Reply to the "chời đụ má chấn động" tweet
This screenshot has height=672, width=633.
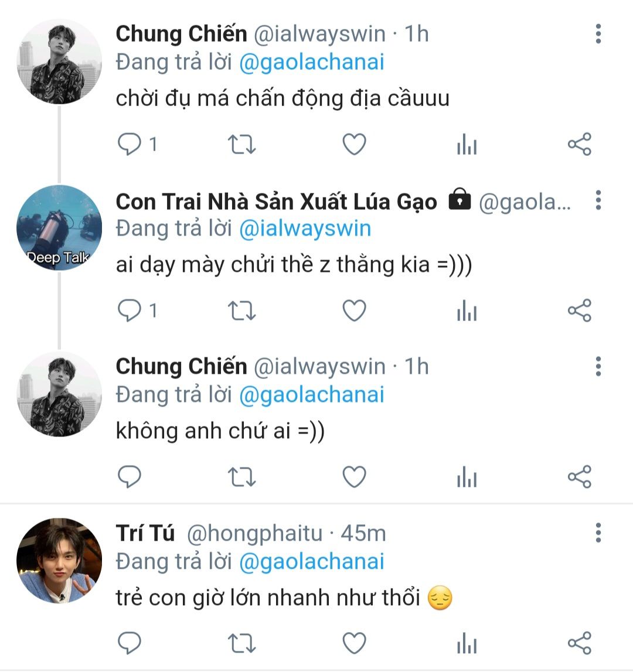(x=130, y=144)
